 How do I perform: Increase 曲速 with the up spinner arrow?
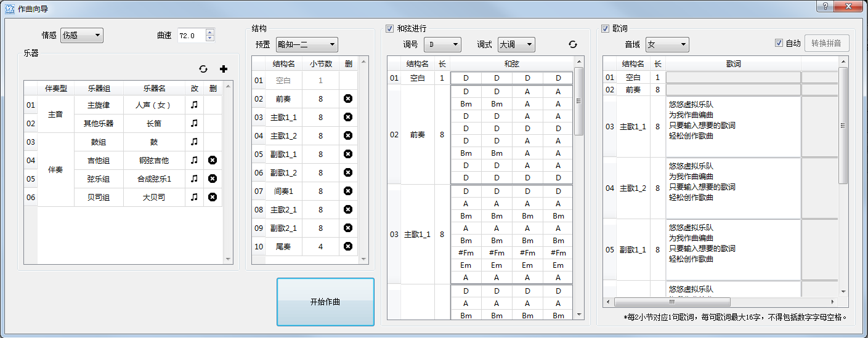[x=210, y=32]
